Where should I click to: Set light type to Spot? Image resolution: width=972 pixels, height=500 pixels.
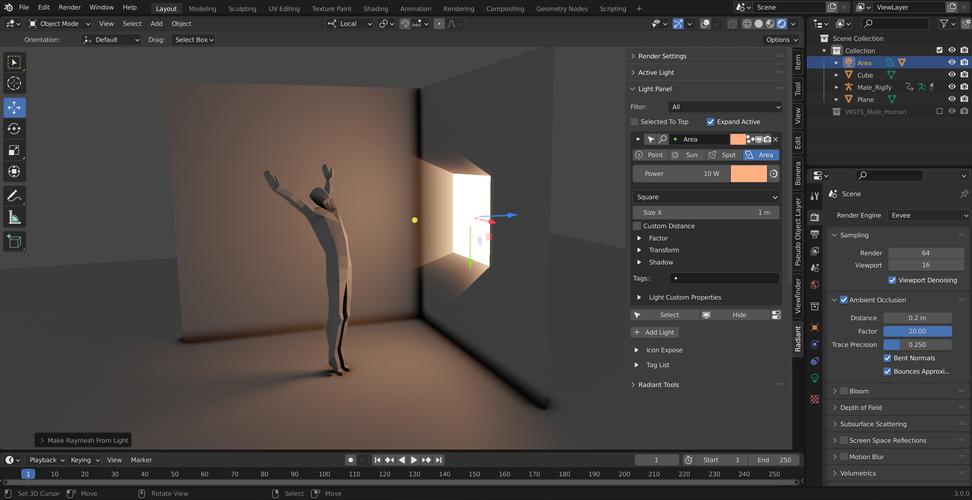click(x=723, y=155)
